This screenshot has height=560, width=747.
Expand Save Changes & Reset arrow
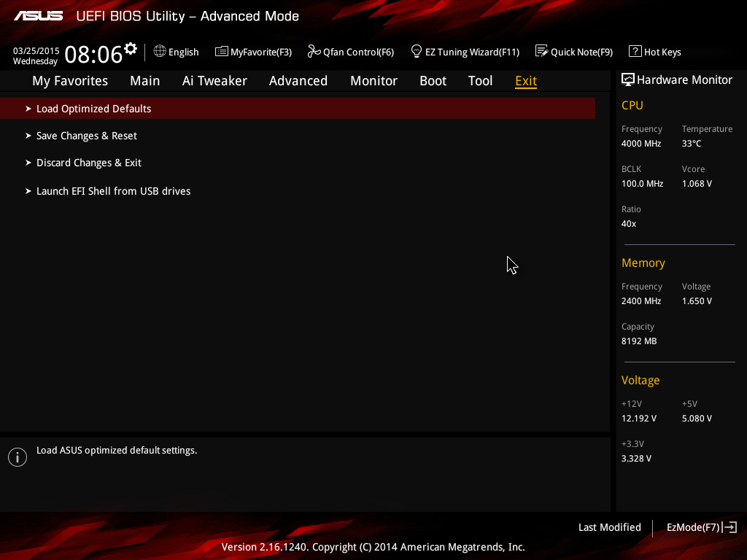click(x=28, y=136)
